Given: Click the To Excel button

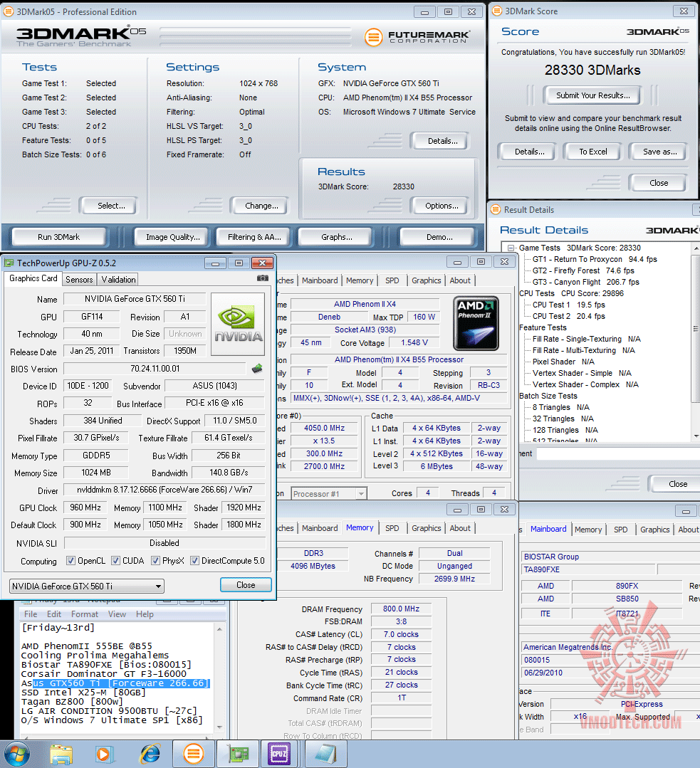Looking at the screenshot, I should 592,152.
